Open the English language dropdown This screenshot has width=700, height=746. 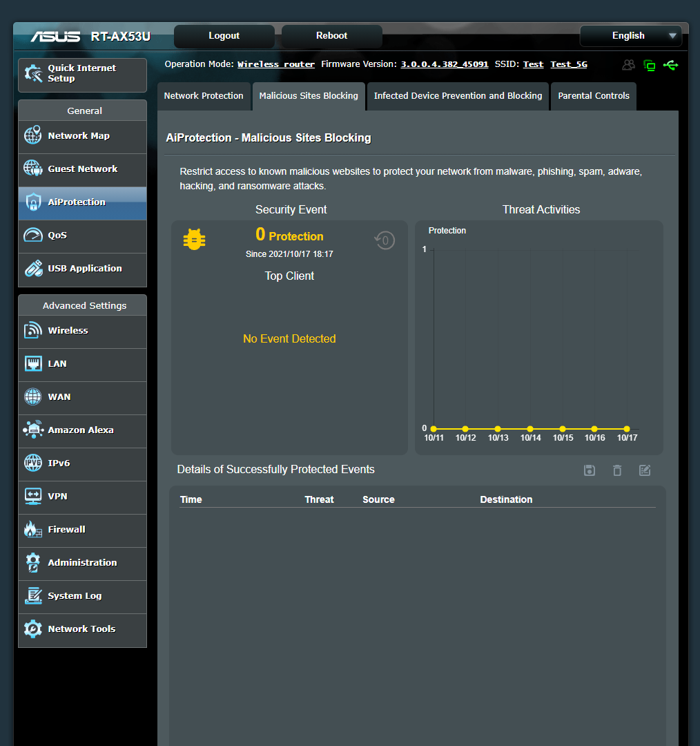tap(630, 36)
